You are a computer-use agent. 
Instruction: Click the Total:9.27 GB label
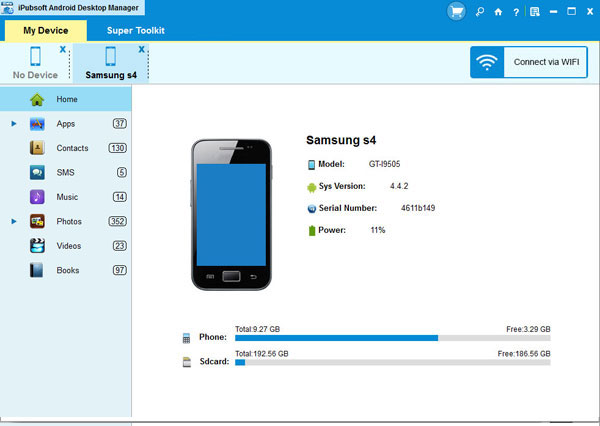[257, 329]
